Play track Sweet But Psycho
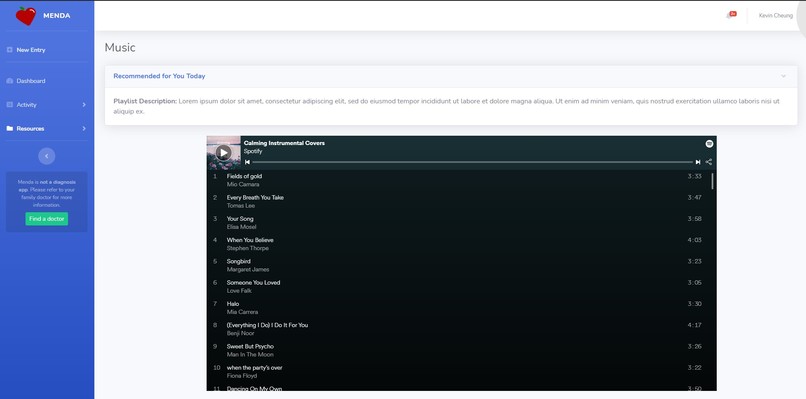806x399 pixels. [250, 347]
